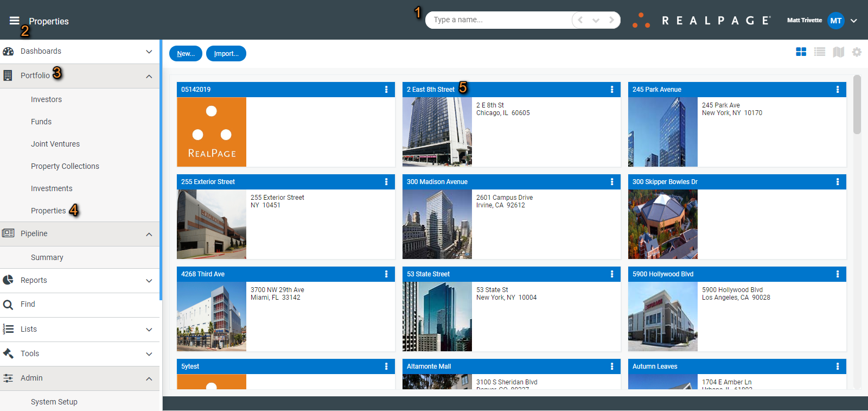This screenshot has width=868, height=411.
Task: Open options menu for Altamonte Mall
Action: click(612, 366)
